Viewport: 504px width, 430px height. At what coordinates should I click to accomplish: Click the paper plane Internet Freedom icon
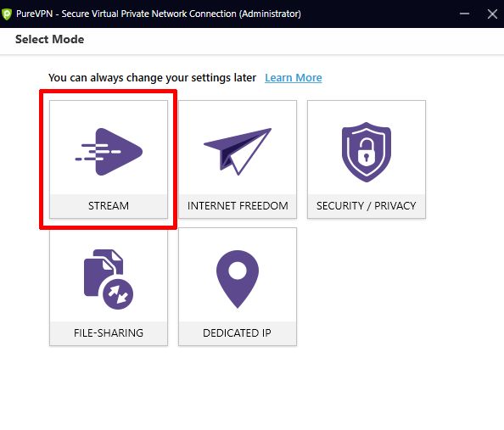tap(238, 151)
